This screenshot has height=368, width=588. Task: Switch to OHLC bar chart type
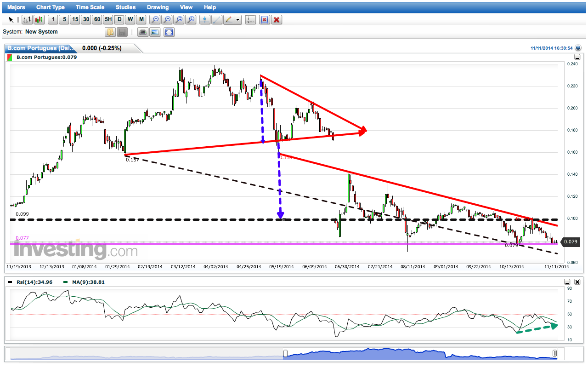click(27, 20)
